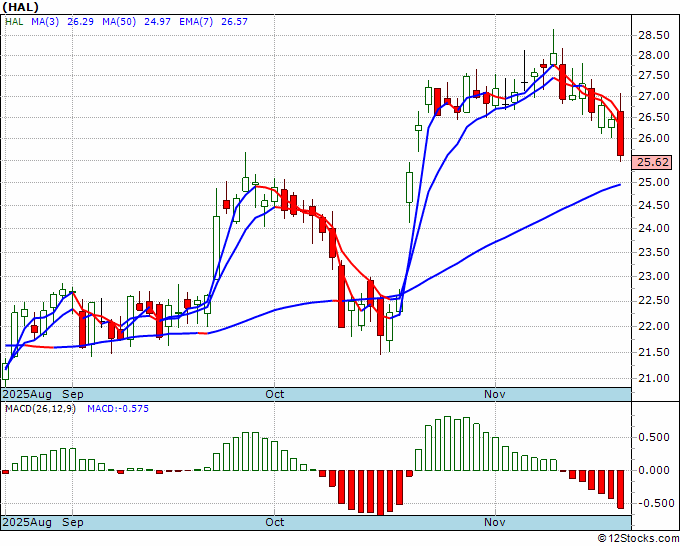The image size is (680, 546).
Task: Click the (HAL) ticker title
Action: [20, 7]
